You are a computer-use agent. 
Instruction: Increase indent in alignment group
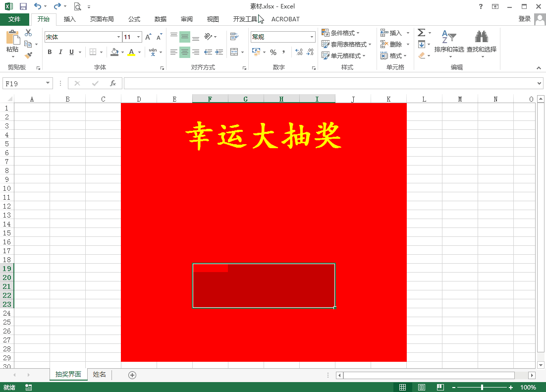click(219, 52)
